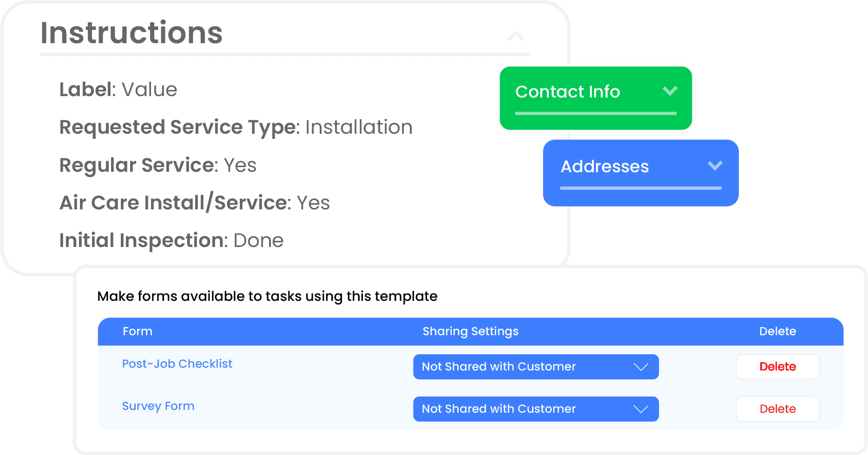This screenshot has height=455, width=868.
Task: Click the Initial Inspection instruction line
Action: pyautogui.click(x=171, y=240)
